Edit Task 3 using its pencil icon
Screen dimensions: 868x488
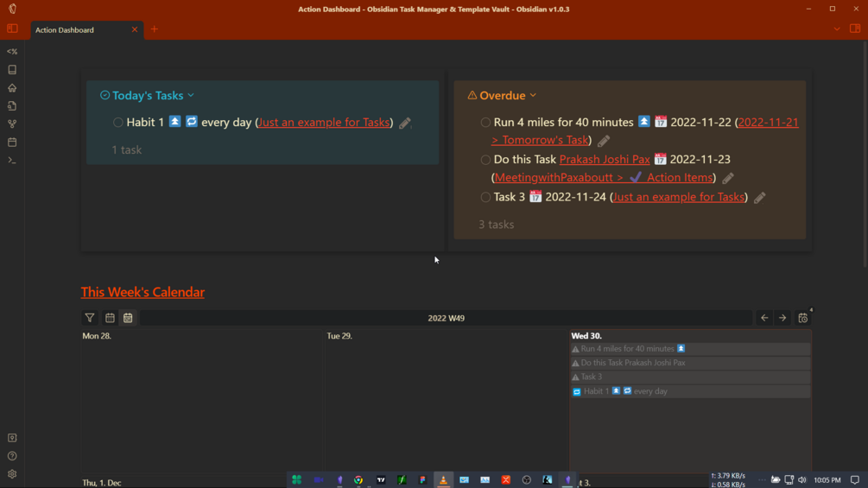pyautogui.click(x=760, y=198)
